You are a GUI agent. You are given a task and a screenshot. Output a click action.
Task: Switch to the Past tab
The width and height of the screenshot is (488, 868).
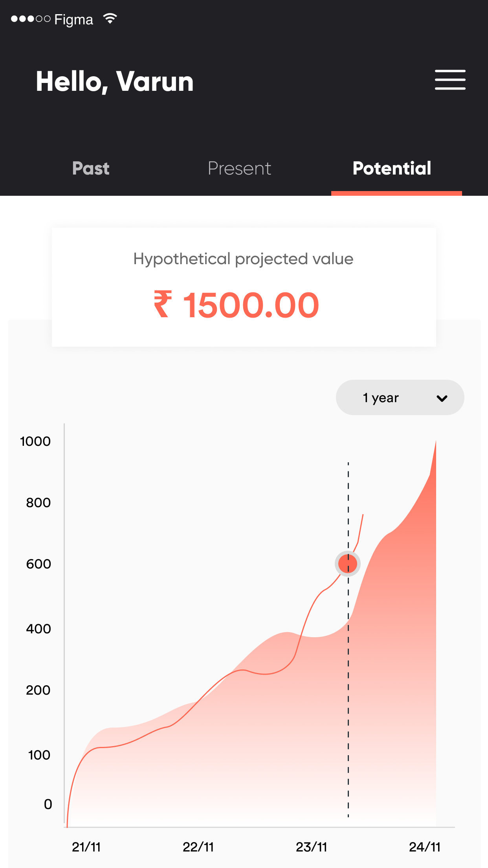91,168
